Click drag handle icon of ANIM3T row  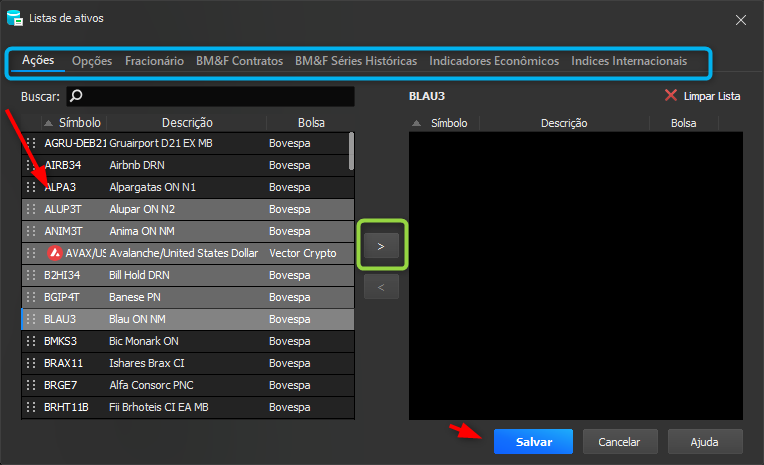(x=31, y=231)
